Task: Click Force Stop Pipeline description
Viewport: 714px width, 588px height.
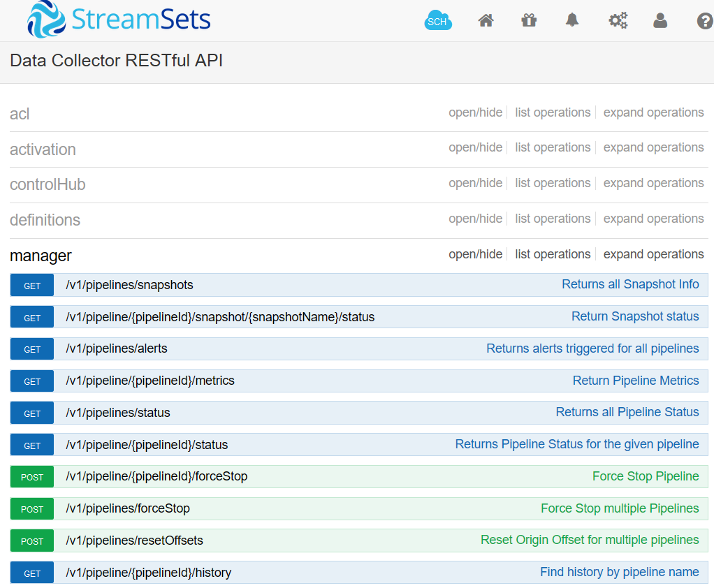Action: (x=646, y=476)
